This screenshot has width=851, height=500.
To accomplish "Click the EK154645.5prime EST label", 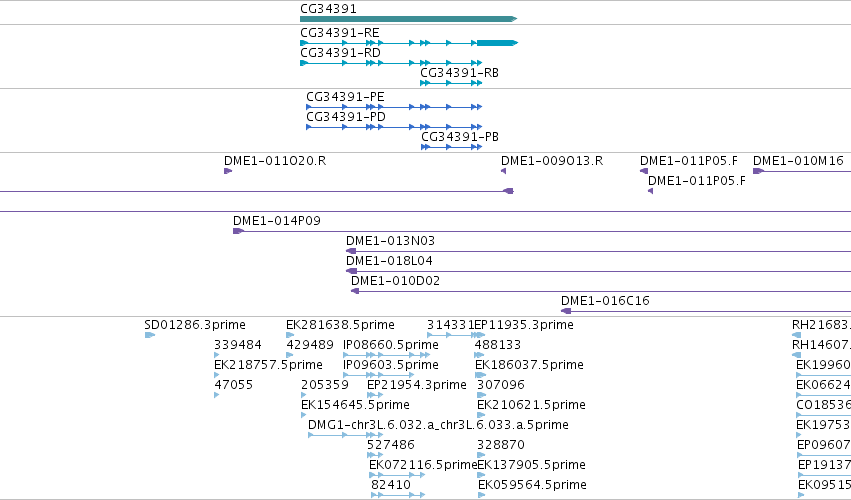I will (355, 405).
